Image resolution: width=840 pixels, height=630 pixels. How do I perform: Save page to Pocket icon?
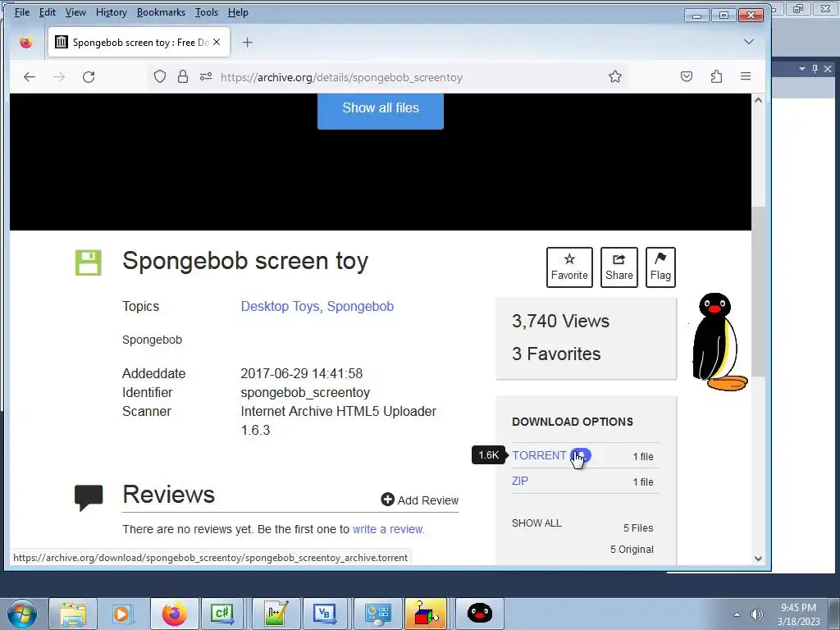[x=687, y=76]
